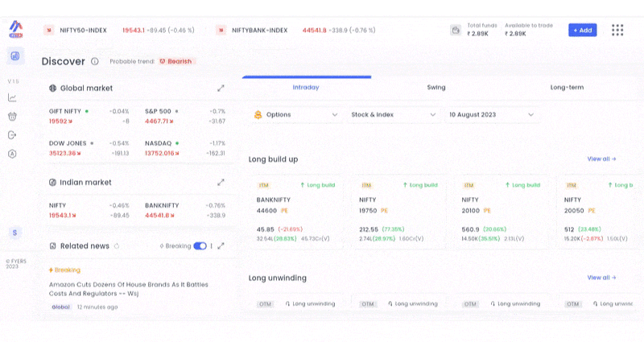Expand the Global market panel
The image size is (644, 342).
(x=221, y=89)
